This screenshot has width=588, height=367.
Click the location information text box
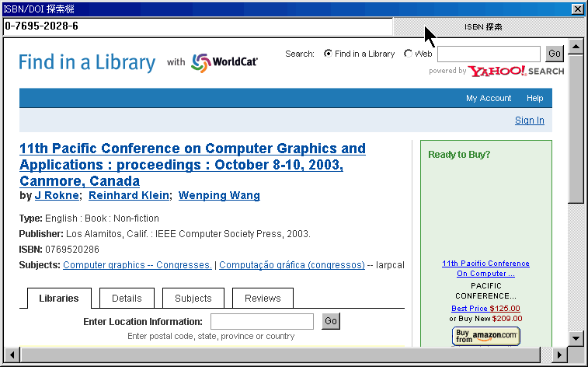(x=262, y=321)
